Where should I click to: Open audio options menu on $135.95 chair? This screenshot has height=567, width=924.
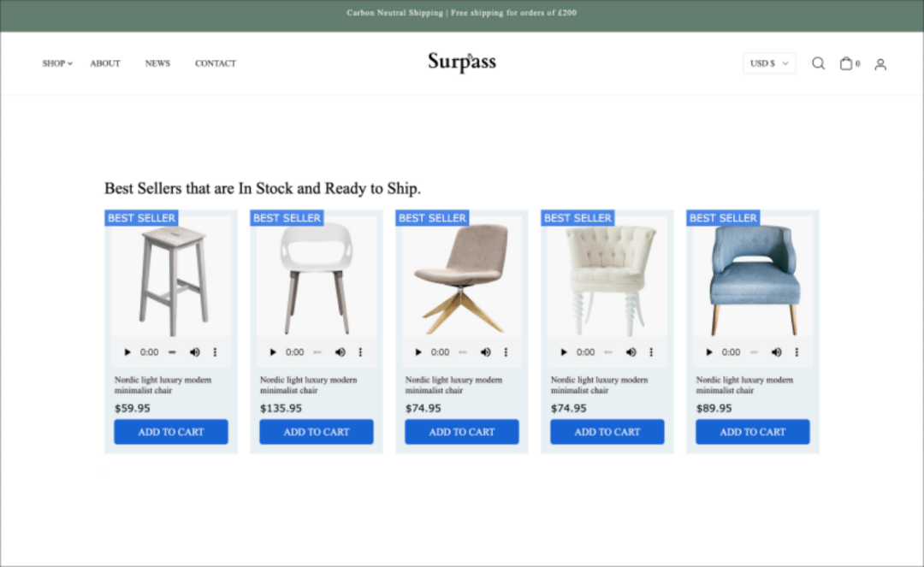360,352
